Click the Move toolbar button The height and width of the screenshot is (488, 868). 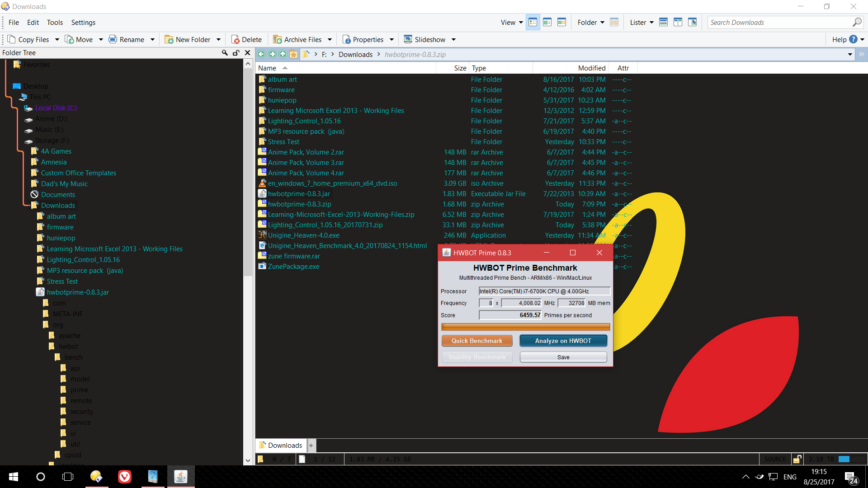79,40
